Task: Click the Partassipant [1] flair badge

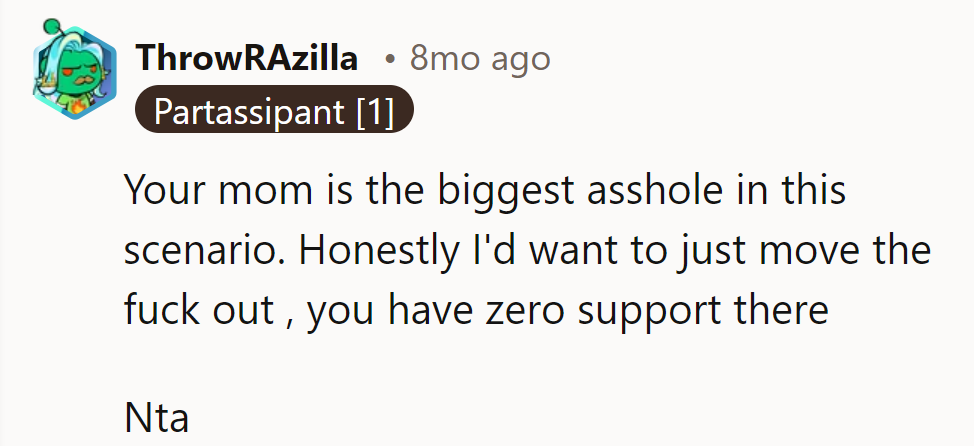Action: tap(273, 114)
